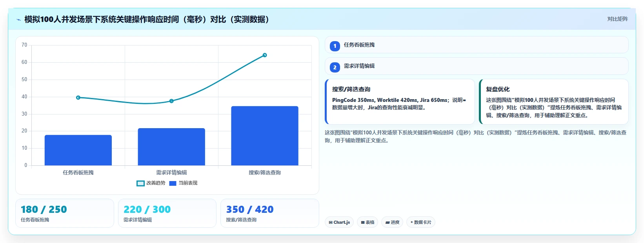Click the 进度 tag chip

click(x=392, y=222)
